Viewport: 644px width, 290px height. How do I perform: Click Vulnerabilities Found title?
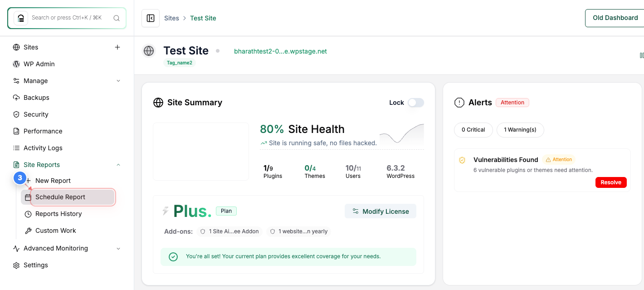coord(506,160)
